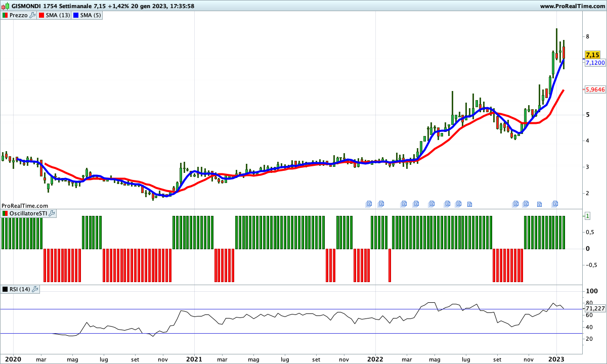Image resolution: width=607 pixels, height=364 pixels.
Task: Select the SMA (13) indicator label
Action: (58, 15)
